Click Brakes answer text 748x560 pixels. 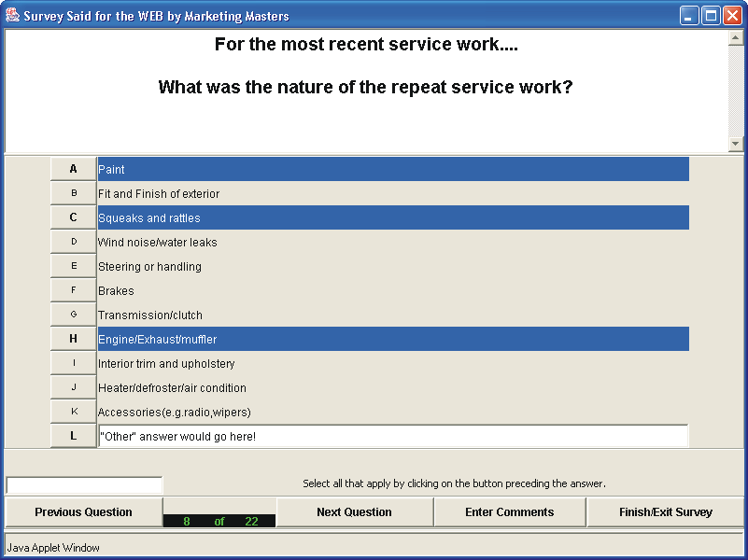click(116, 291)
